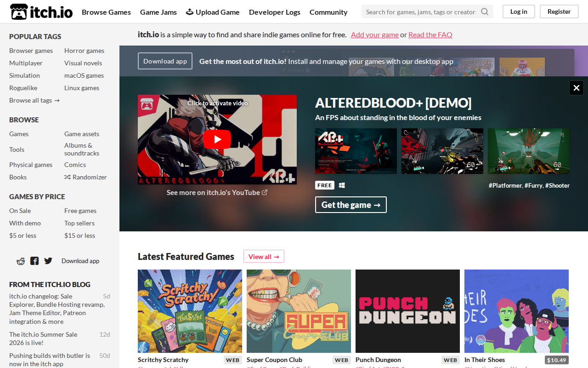Show games On Sale

(20, 211)
